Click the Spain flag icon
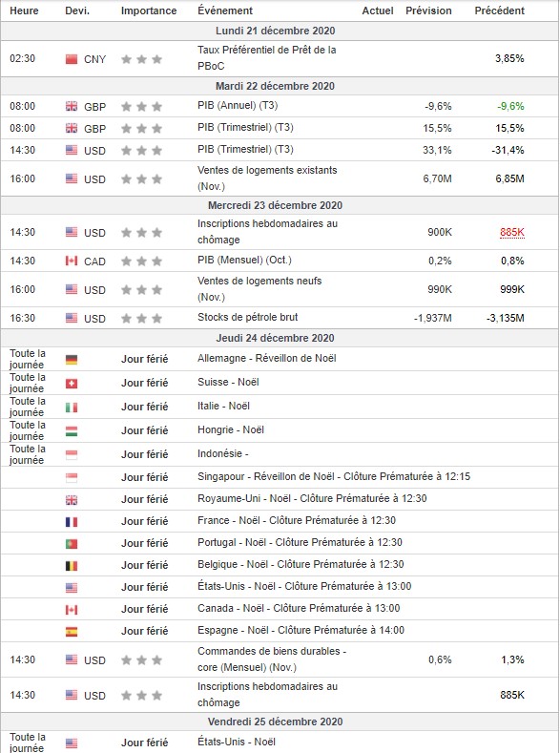This screenshot has width=560, height=753. [72, 632]
